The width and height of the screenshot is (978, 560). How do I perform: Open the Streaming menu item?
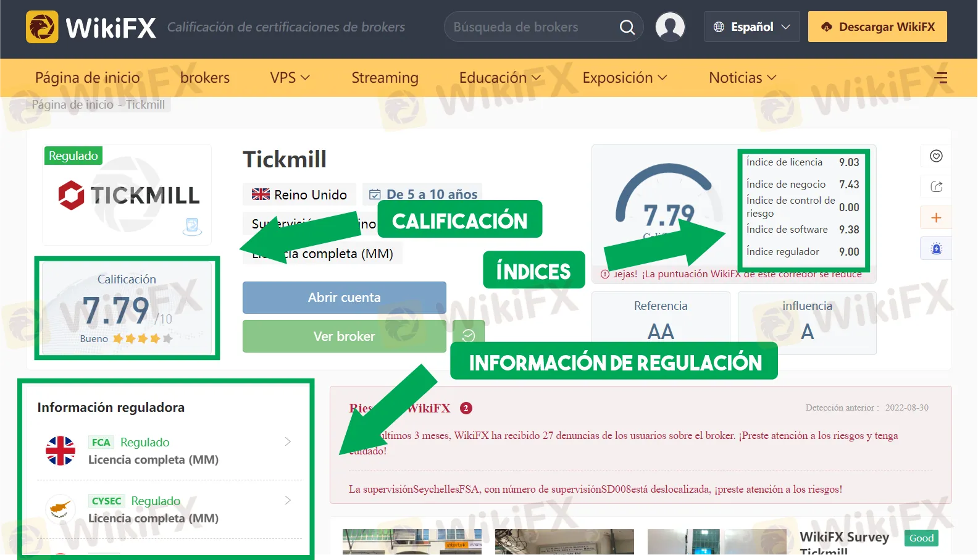385,78
